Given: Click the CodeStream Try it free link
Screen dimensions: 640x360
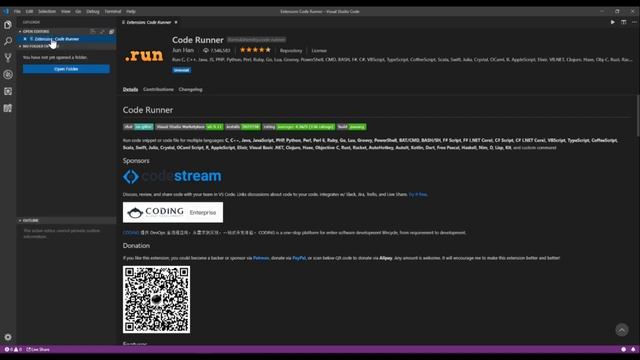Looking at the screenshot, I should (418, 194).
